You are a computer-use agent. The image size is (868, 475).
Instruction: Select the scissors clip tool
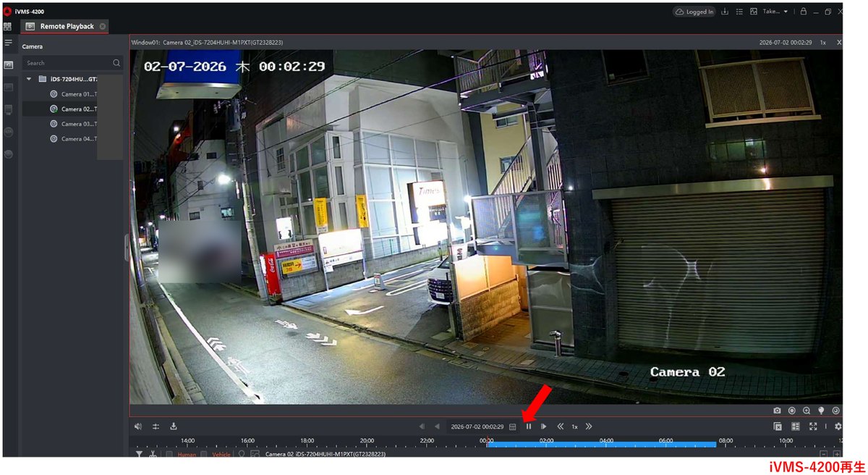(153, 454)
